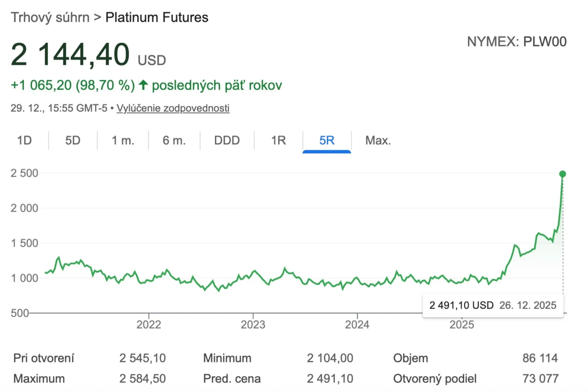Switch to the 1R yearly tab
The width and height of the screenshot is (588, 392).
click(279, 141)
